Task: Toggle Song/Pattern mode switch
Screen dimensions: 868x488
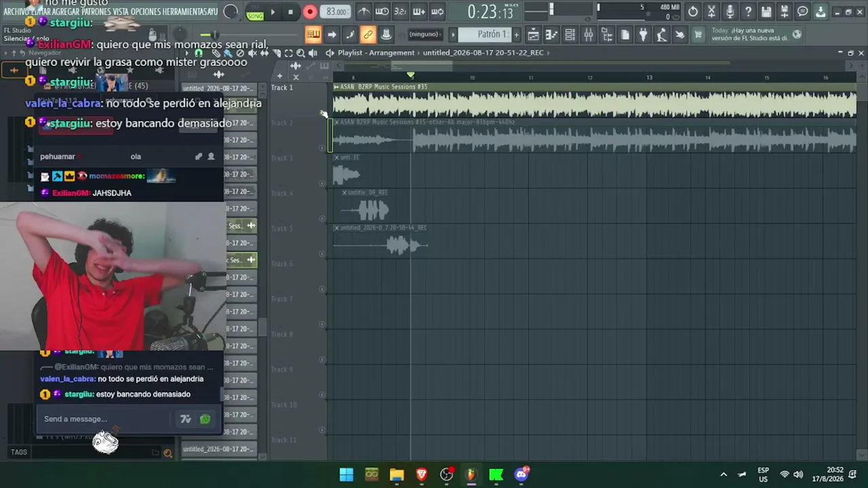Action: [x=255, y=12]
